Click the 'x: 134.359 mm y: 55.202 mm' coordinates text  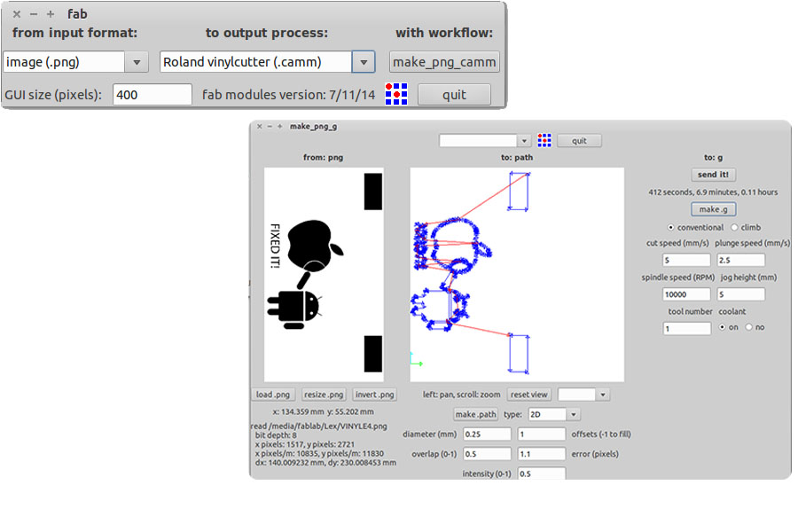tap(323, 411)
